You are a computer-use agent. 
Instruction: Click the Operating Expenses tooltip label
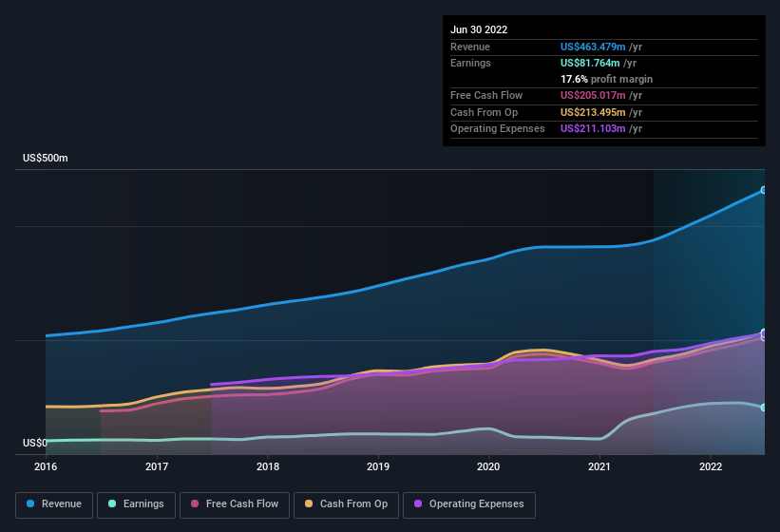tap(498, 129)
